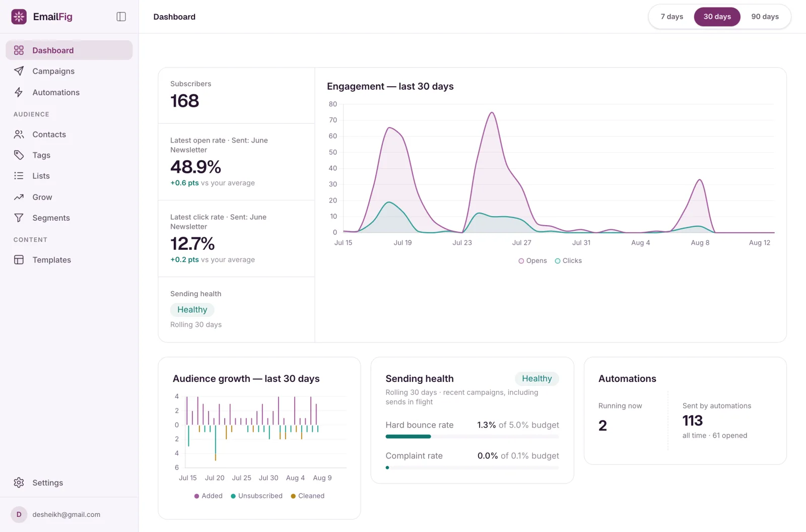Open Settings in the sidebar
The image size is (806, 532).
click(x=69, y=483)
